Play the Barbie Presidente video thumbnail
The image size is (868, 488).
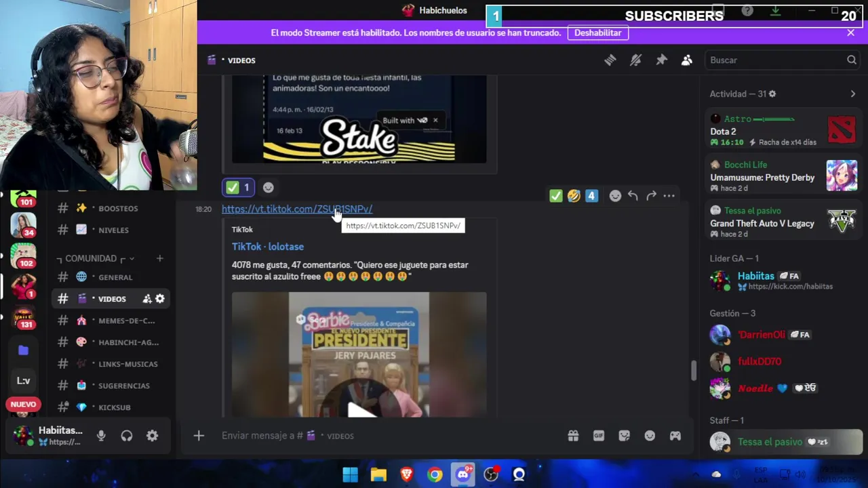point(359,354)
